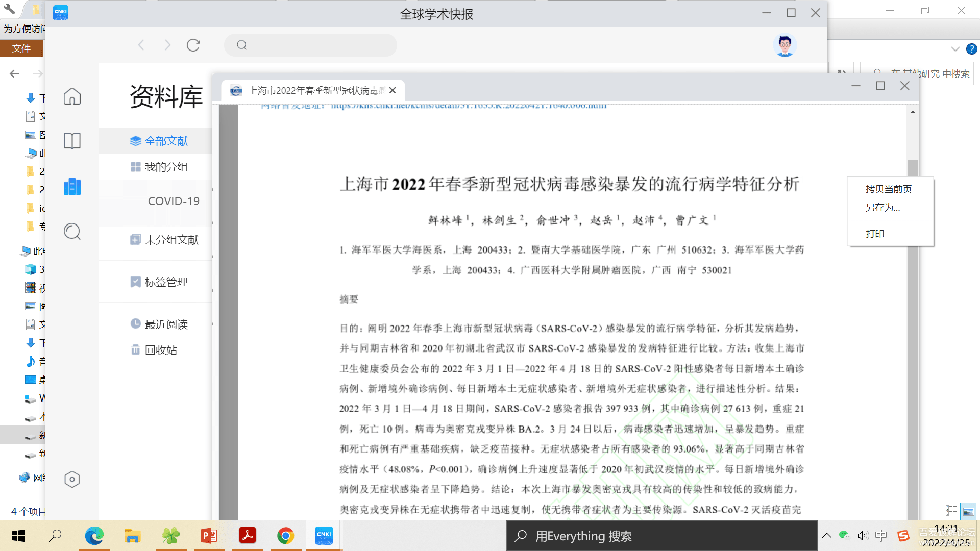The width and height of the screenshot is (980, 551).
Task: Select 打印 in context menu
Action: (x=875, y=234)
